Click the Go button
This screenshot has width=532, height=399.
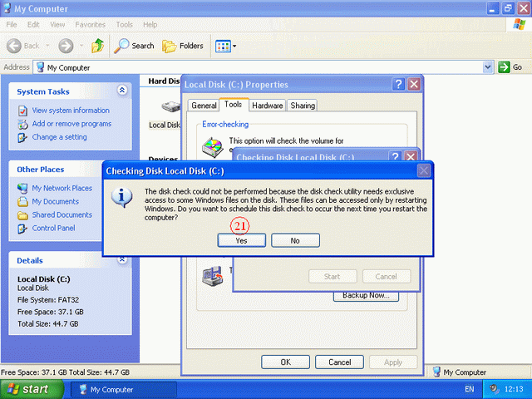tap(510, 67)
